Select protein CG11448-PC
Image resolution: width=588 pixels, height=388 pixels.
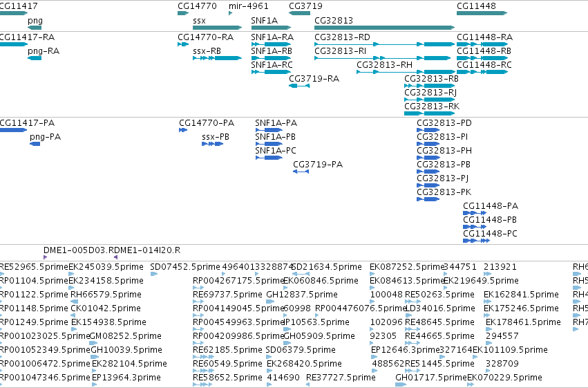pyautogui.click(x=476, y=241)
